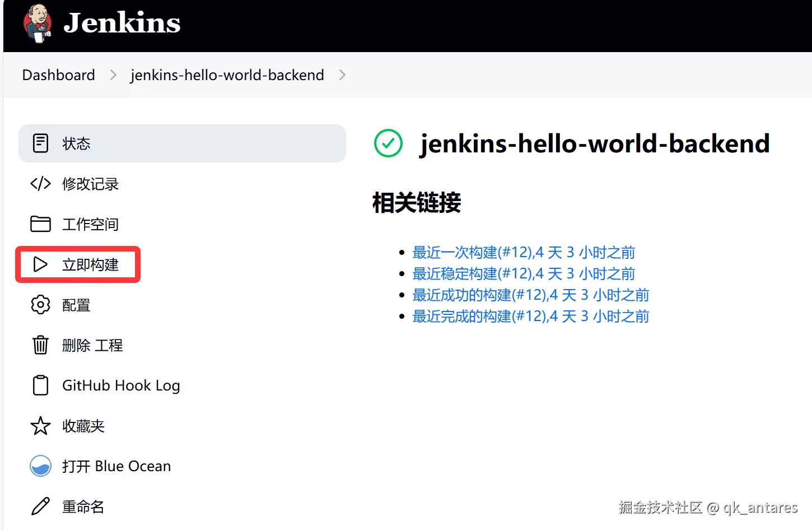
Task: Click the 收藏夹 star icon
Action: (x=40, y=426)
